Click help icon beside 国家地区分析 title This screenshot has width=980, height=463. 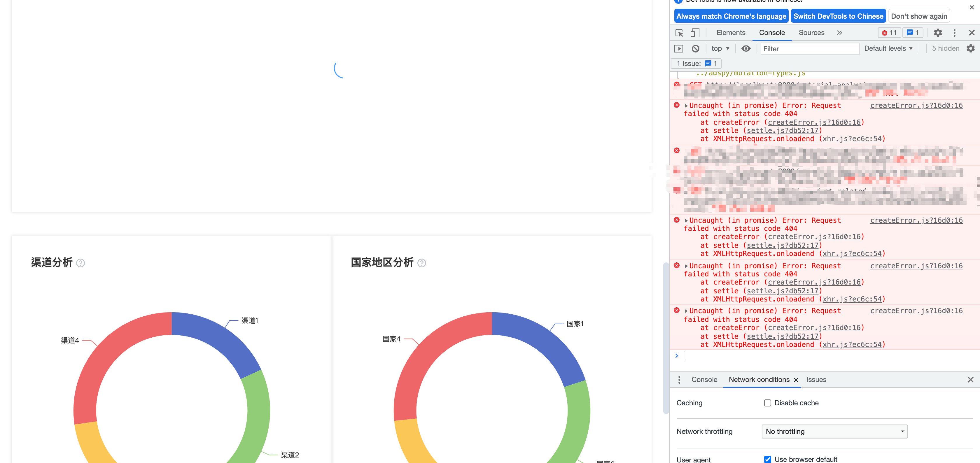point(421,263)
